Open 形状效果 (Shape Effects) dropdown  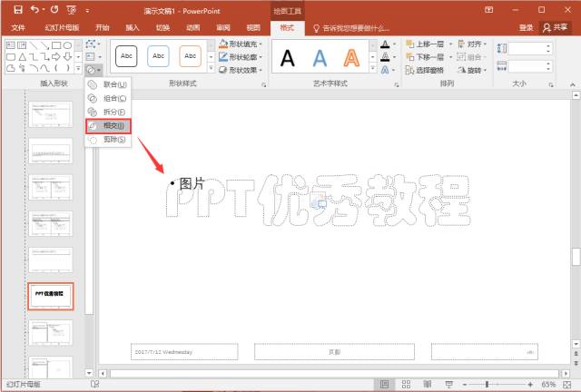tap(240, 70)
